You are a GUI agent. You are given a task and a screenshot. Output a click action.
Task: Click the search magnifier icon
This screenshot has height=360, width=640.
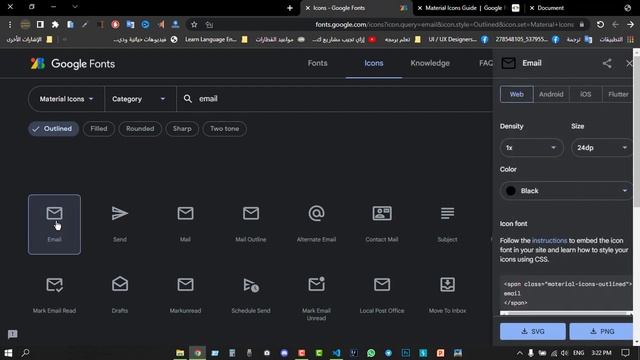[187, 99]
